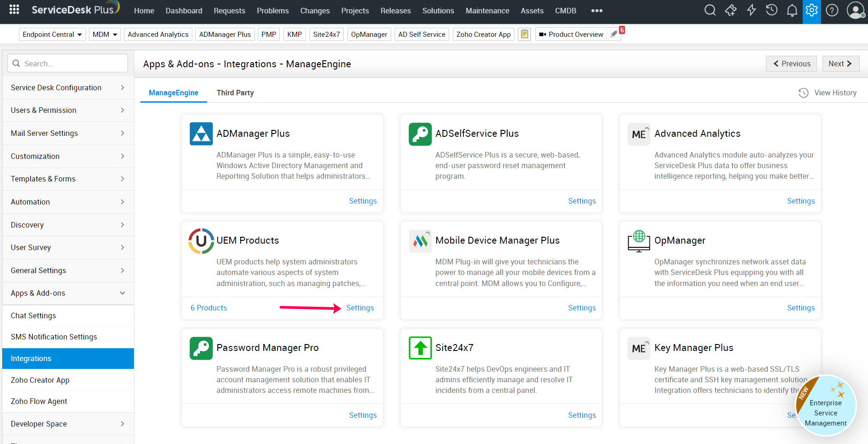Open the recent history clock icon
Image resolution: width=868 pixels, height=444 pixels.
coord(771,10)
